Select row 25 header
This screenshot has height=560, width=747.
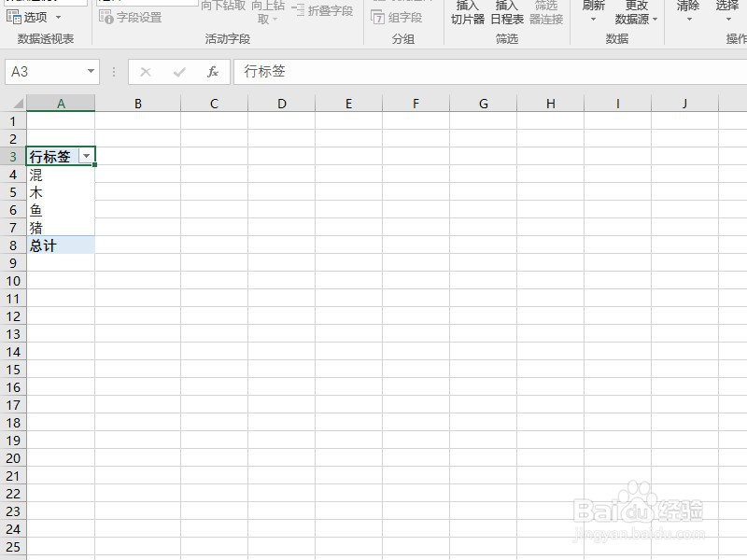[x=13, y=547]
